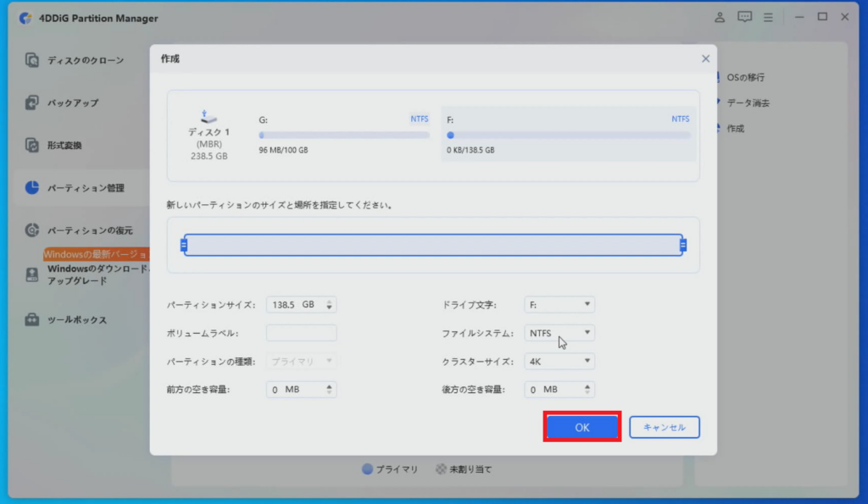
Task: Open the hamburger menu in title bar
Action: (x=768, y=17)
